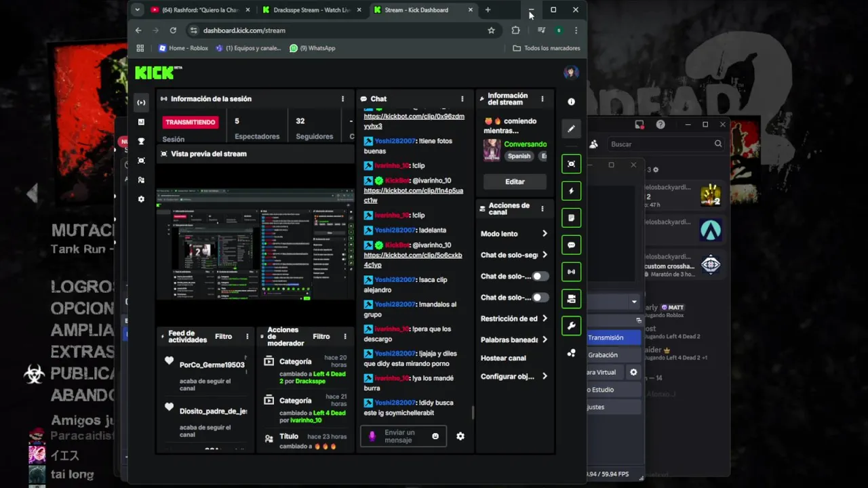Screen dimensions: 868x488
Task: Click the Buscar search field in Discord
Action: tap(666, 144)
